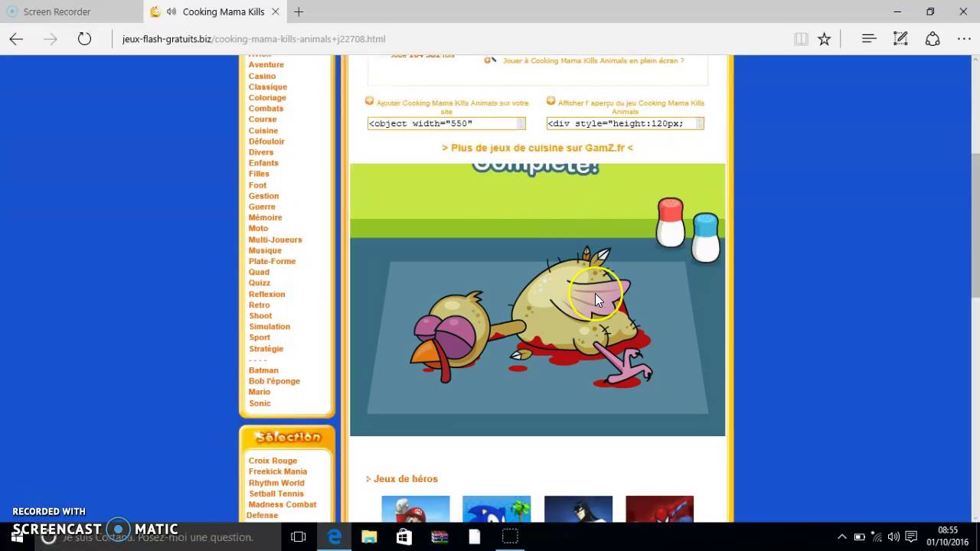Open the Share icon in Edge toolbar
This screenshot has height=551, width=980.
point(933,38)
